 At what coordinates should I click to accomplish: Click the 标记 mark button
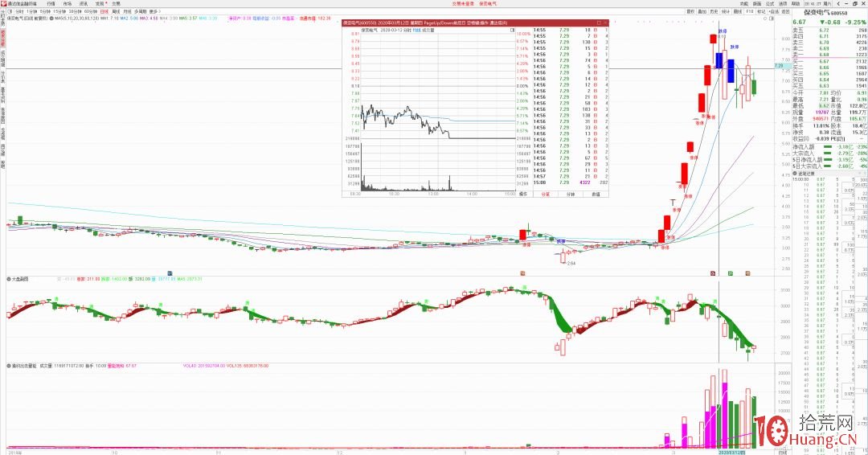click(x=761, y=11)
